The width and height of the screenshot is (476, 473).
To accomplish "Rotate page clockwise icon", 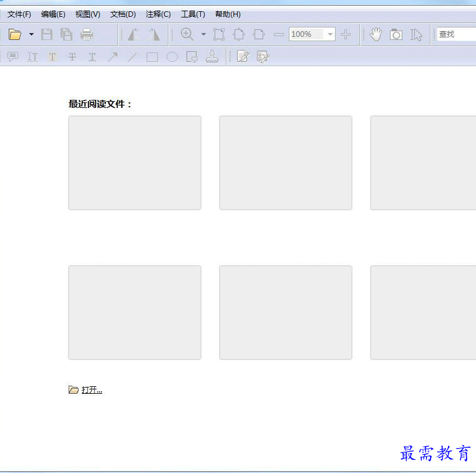I will [153, 34].
